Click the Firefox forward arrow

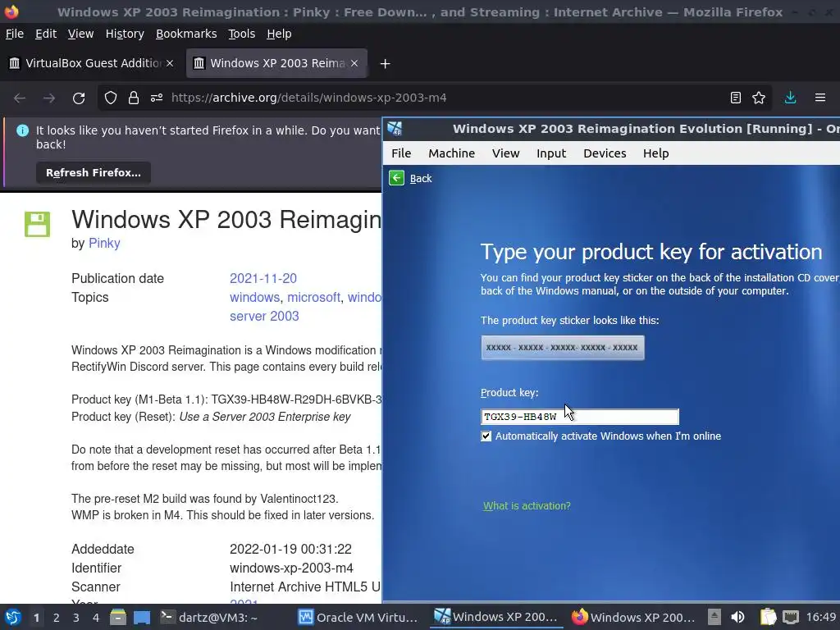[x=48, y=98]
